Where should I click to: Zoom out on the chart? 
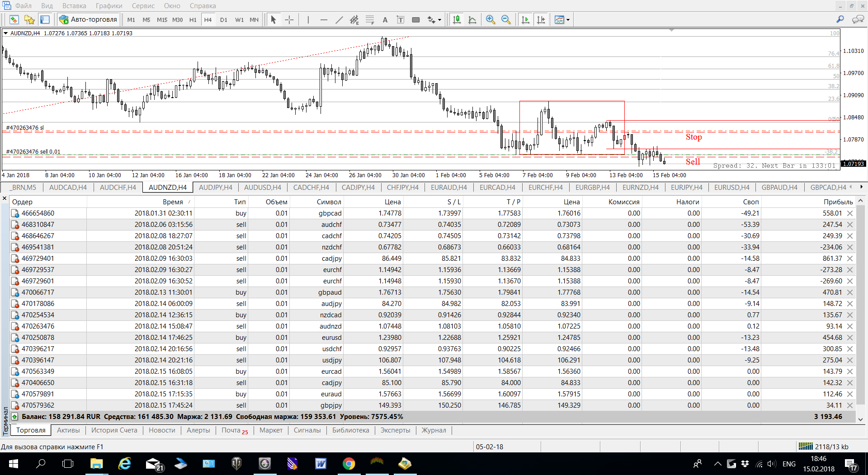click(506, 19)
